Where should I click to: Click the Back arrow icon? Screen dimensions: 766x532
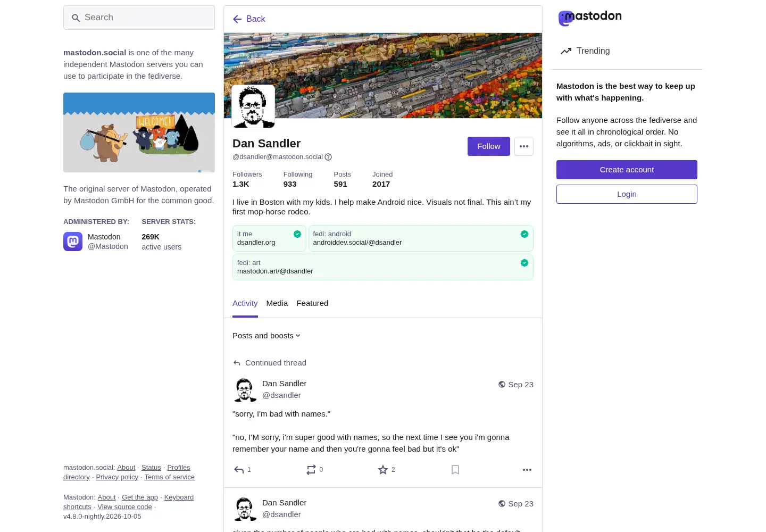(237, 19)
